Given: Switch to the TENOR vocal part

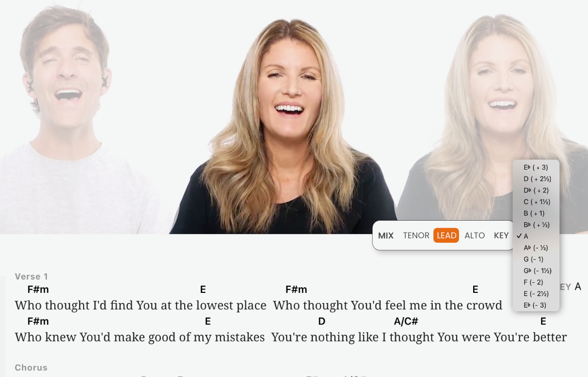Looking at the screenshot, I should point(416,235).
